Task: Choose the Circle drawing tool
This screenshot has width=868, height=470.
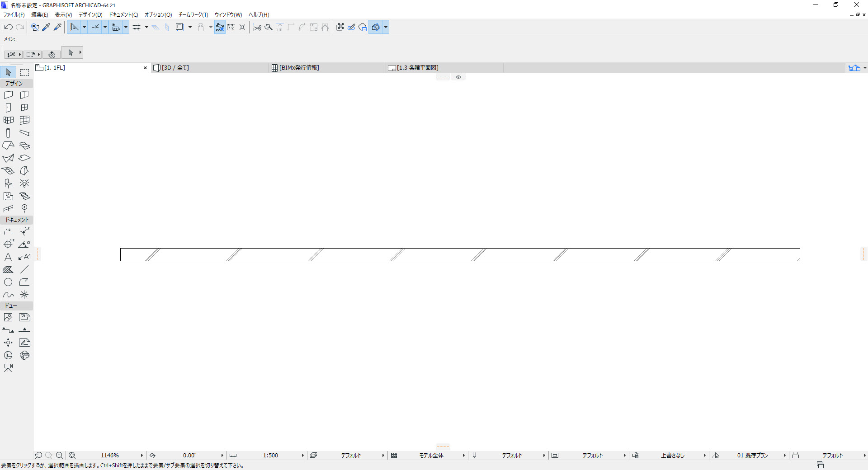Action: (x=8, y=282)
